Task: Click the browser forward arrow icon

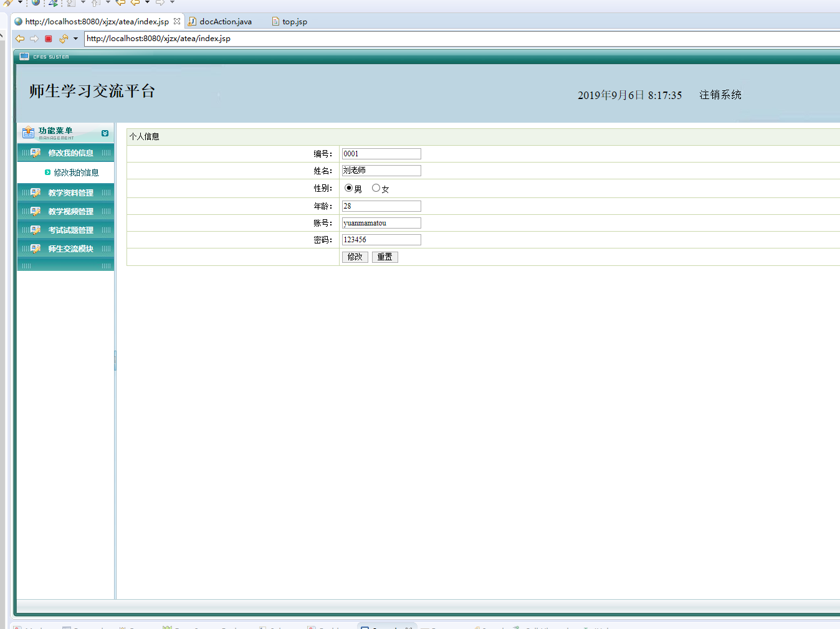Action: click(34, 39)
